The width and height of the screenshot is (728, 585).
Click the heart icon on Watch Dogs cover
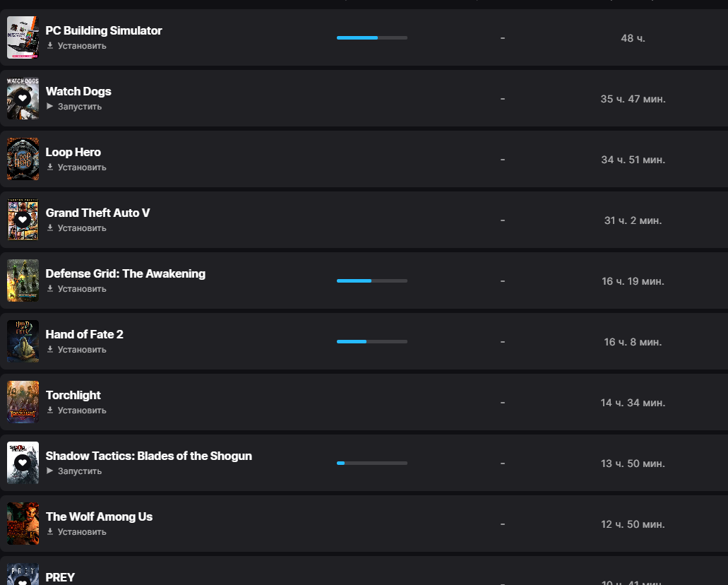(x=23, y=98)
